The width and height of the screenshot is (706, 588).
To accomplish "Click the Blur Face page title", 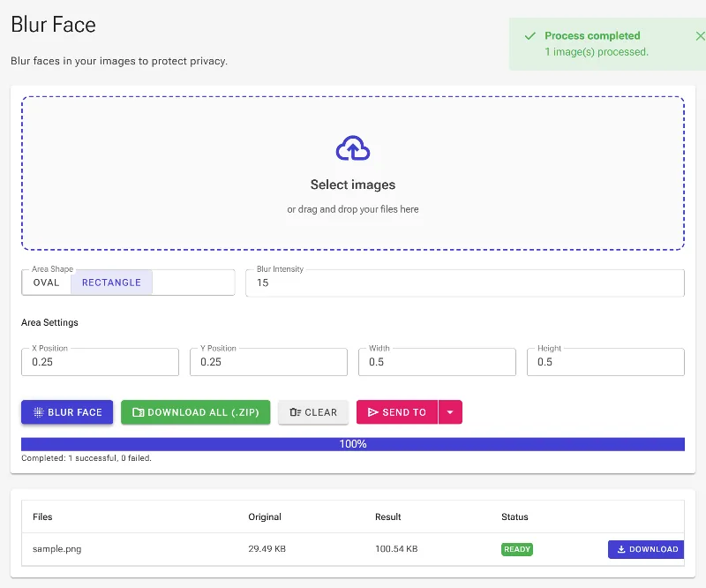I will (x=53, y=25).
